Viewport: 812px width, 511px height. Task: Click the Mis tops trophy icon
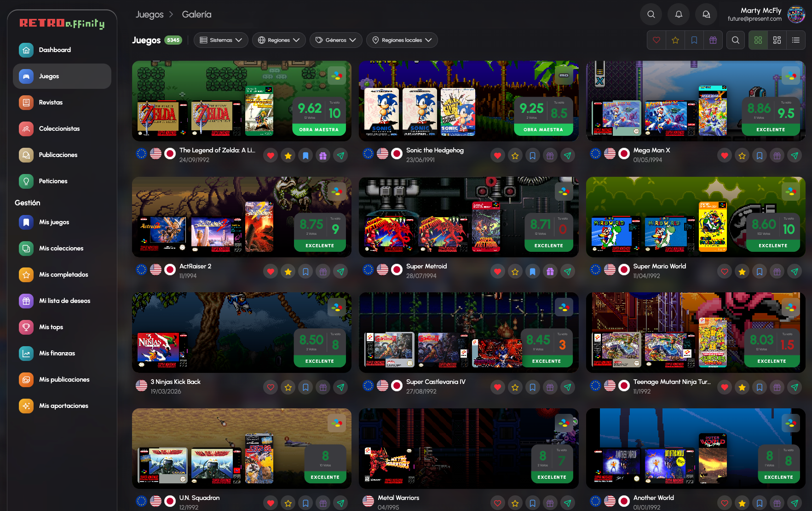[26, 327]
